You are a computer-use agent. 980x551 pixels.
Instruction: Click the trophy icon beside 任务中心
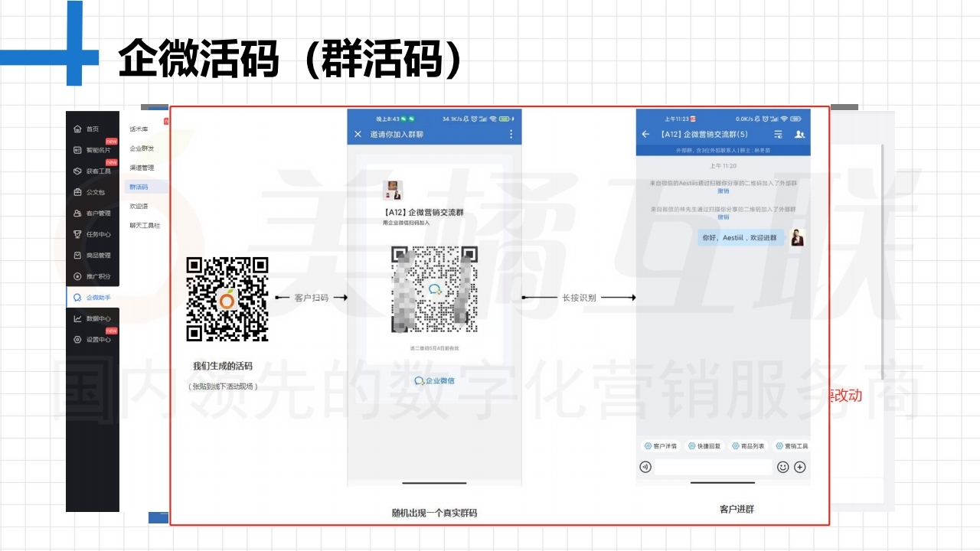(x=77, y=234)
